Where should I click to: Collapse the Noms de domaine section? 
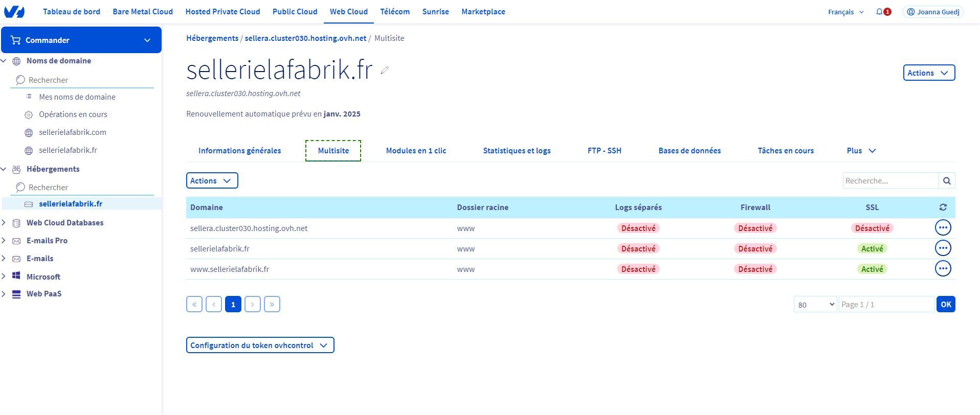click(4, 61)
